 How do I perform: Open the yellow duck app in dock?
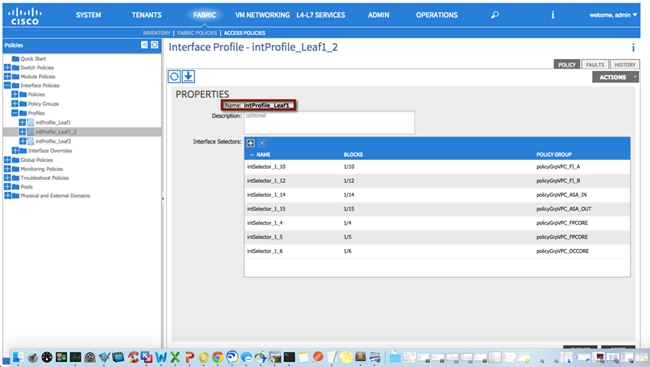[346, 357]
